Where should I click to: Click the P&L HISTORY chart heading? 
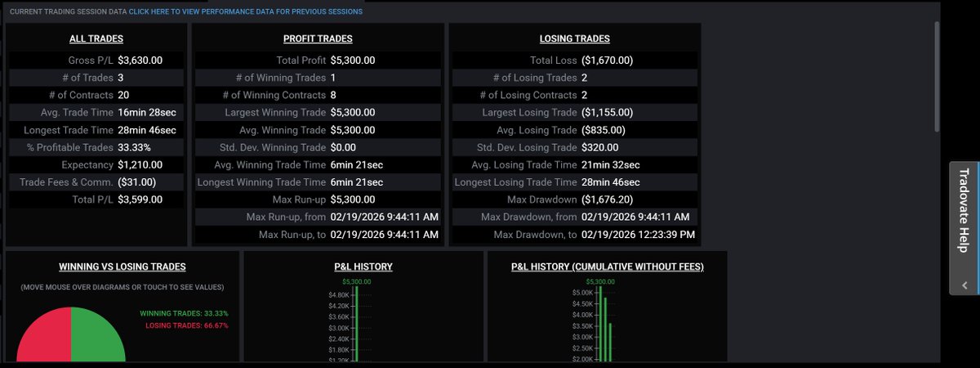(x=363, y=267)
